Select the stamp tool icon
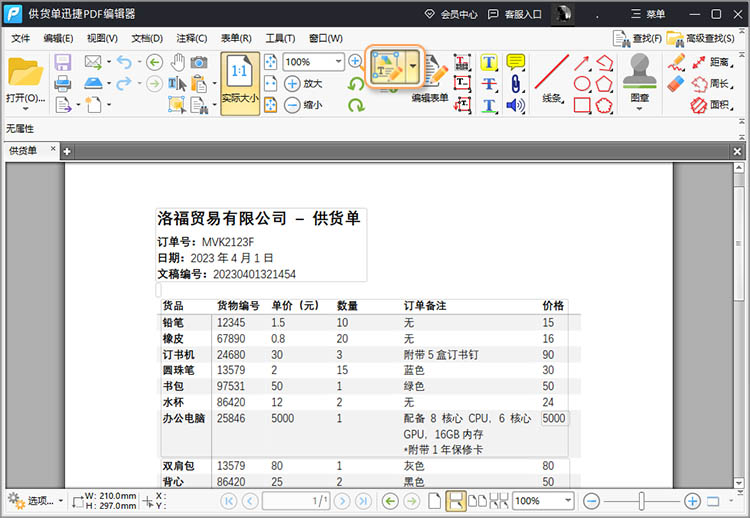The image size is (750, 518). (x=640, y=71)
